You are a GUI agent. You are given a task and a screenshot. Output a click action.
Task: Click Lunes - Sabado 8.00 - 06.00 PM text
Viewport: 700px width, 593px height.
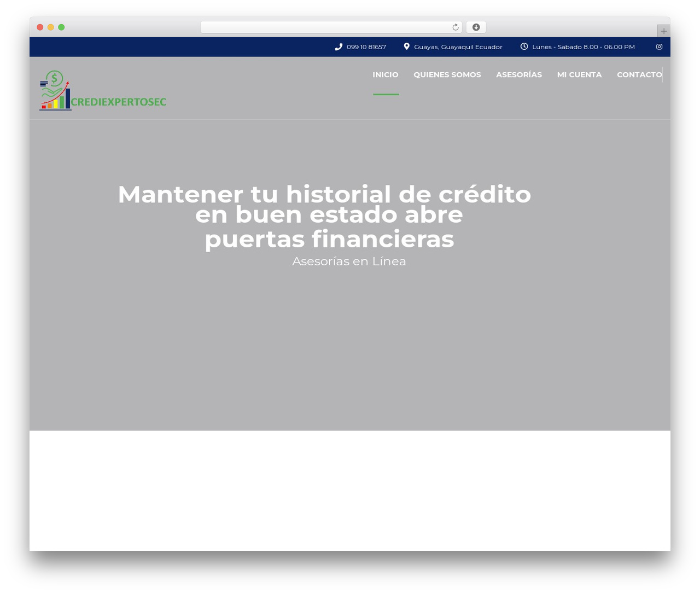tap(584, 47)
